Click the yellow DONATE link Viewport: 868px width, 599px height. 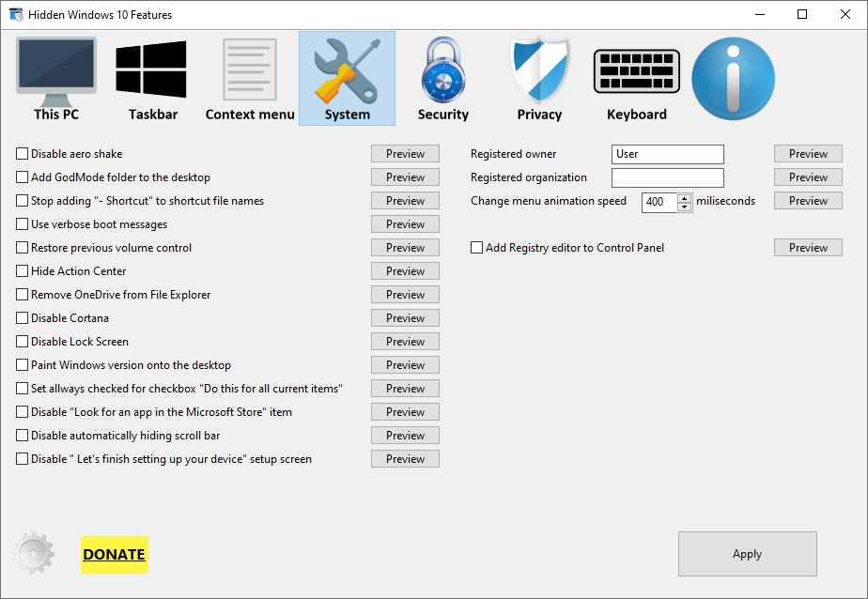(x=114, y=554)
